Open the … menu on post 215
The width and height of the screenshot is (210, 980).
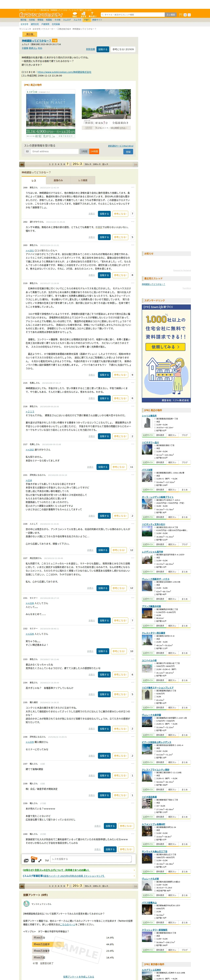[133, 383]
